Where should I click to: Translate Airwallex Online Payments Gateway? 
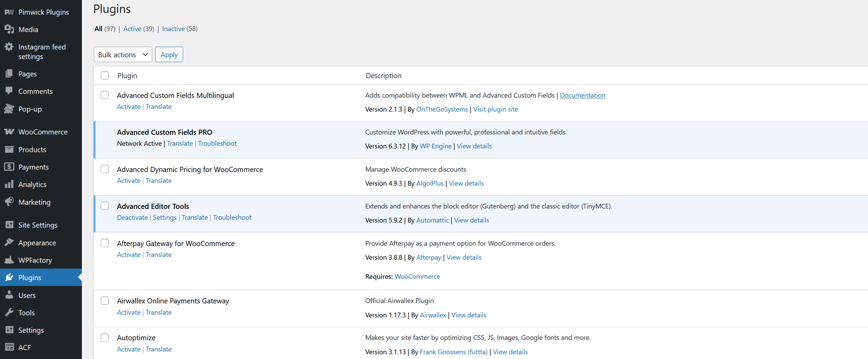click(159, 312)
